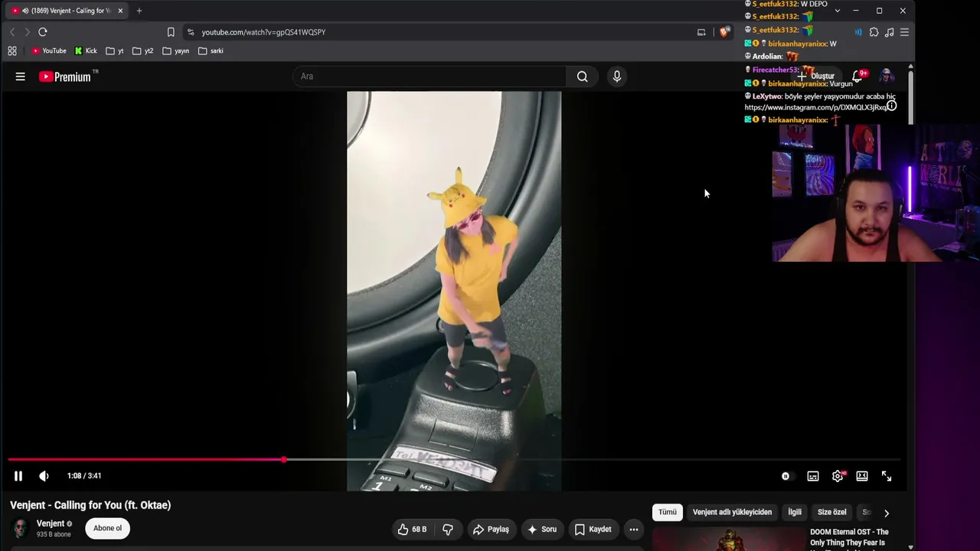Like the video (68 B)
This screenshot has width=980, height=551.
(413, 529)
